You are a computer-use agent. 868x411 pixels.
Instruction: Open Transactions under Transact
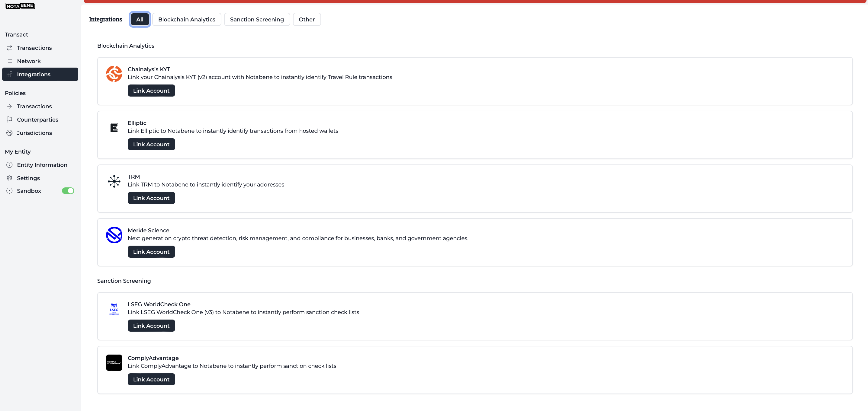tap(40, 48)
